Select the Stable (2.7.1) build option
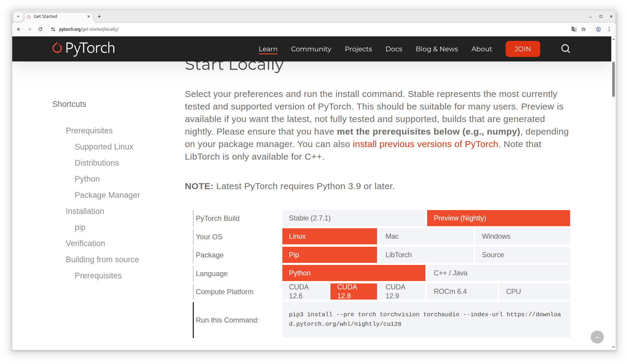The width and height of the screenshot is (628, 364). point(353,218)
